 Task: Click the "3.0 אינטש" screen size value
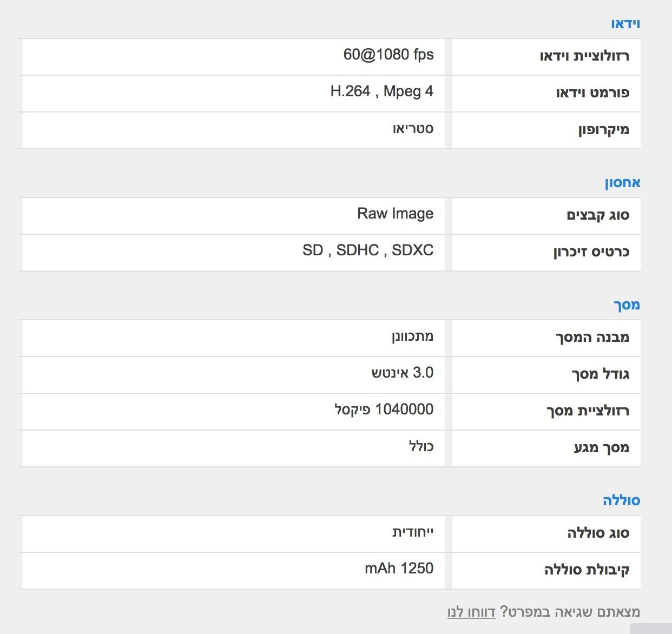click(x=402, y=373)
